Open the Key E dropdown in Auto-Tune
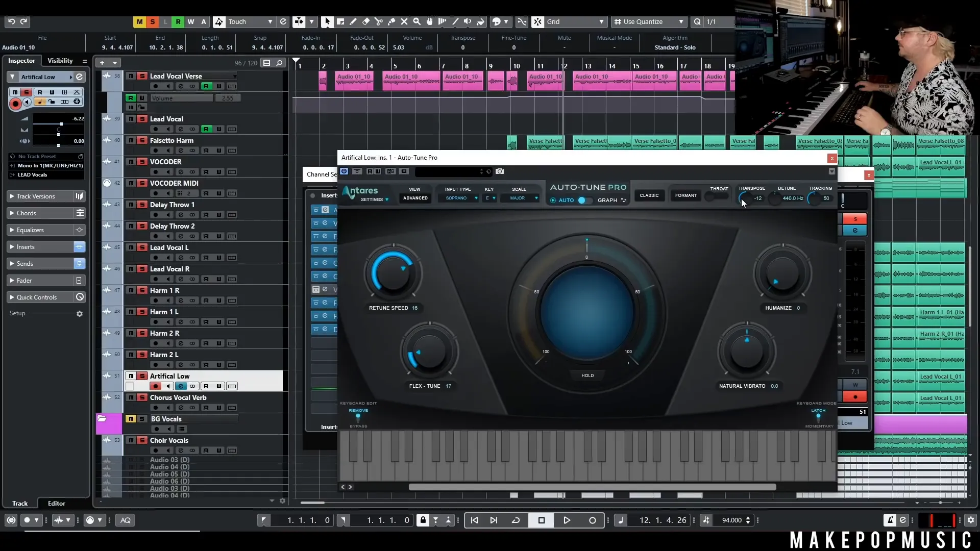This screenshot has height=551, width=980. click(490, 198)
